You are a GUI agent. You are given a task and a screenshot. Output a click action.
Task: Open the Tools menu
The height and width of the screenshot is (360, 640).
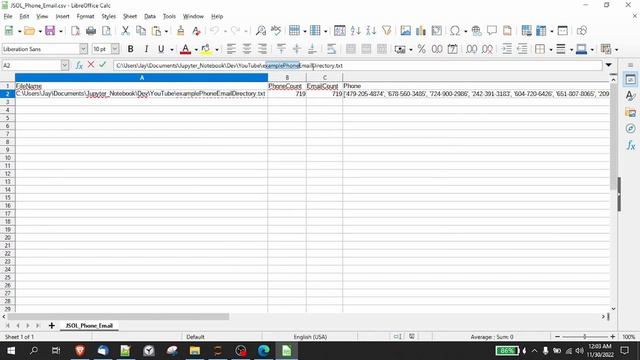[169, 16]
